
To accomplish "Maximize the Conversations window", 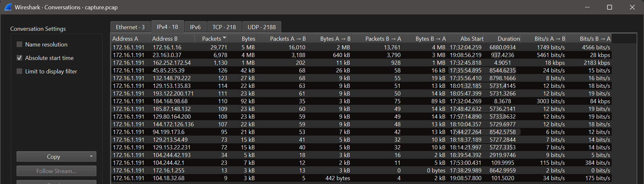I will (610, 7).
